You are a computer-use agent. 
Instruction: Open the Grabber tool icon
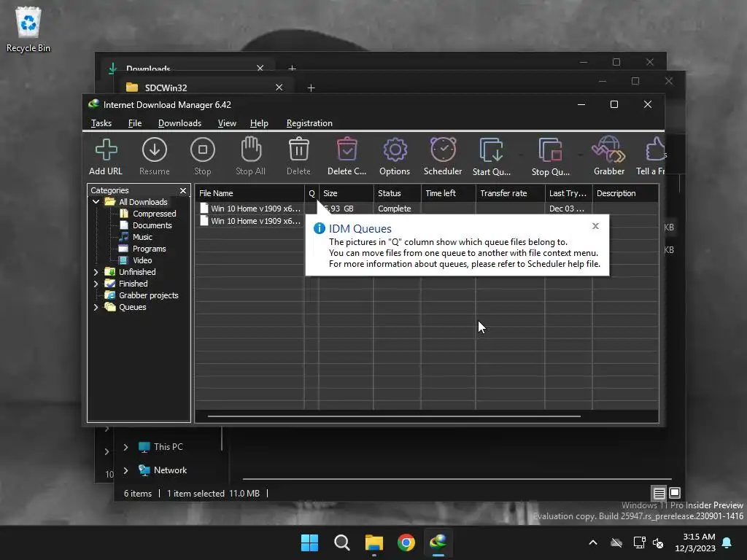609,149
